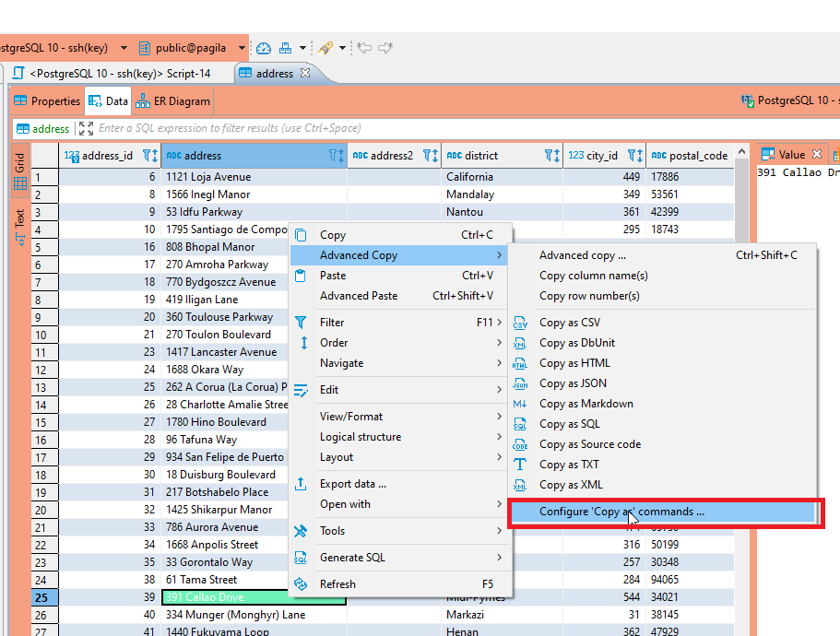840x636 pixels.
Task: Open the PostgreSQL 10 connection dropdown
Action: tap(124, 48)
